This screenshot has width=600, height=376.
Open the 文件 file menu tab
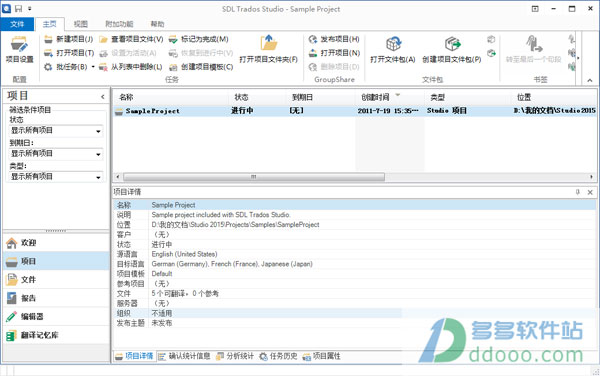(17, 24)
